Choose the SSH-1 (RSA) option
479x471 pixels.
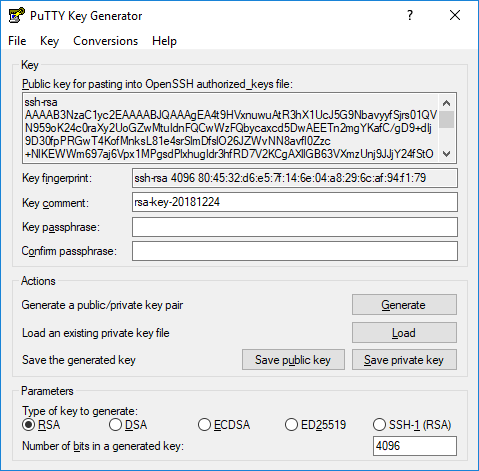[x=412, y=425]
